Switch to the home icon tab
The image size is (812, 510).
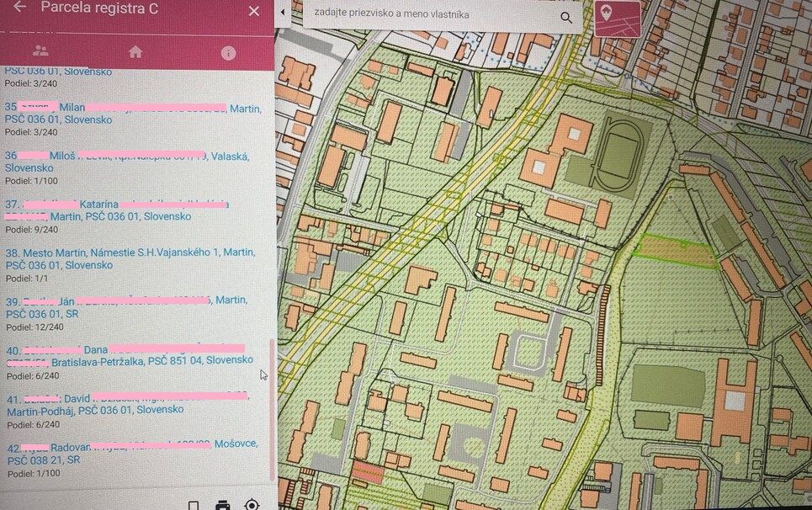pos(135,52)
